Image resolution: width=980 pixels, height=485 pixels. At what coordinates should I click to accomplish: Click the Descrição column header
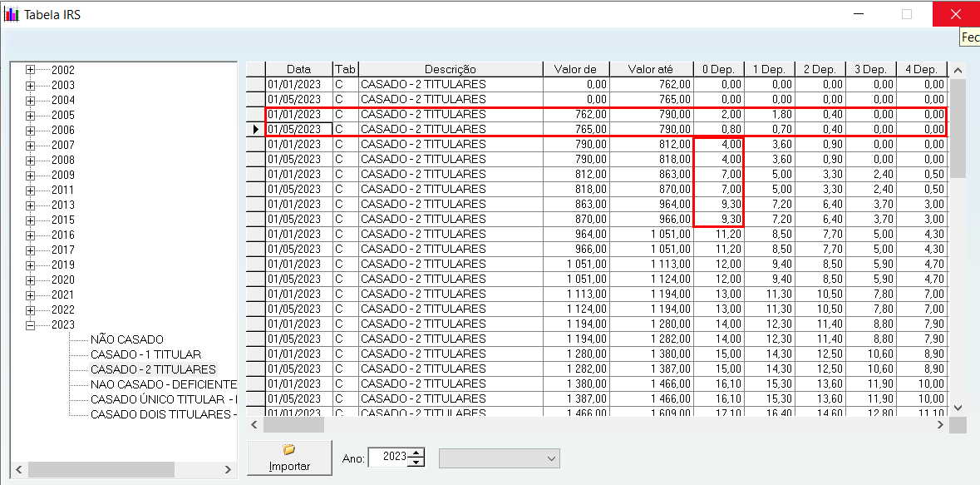(x=450, y=70)
